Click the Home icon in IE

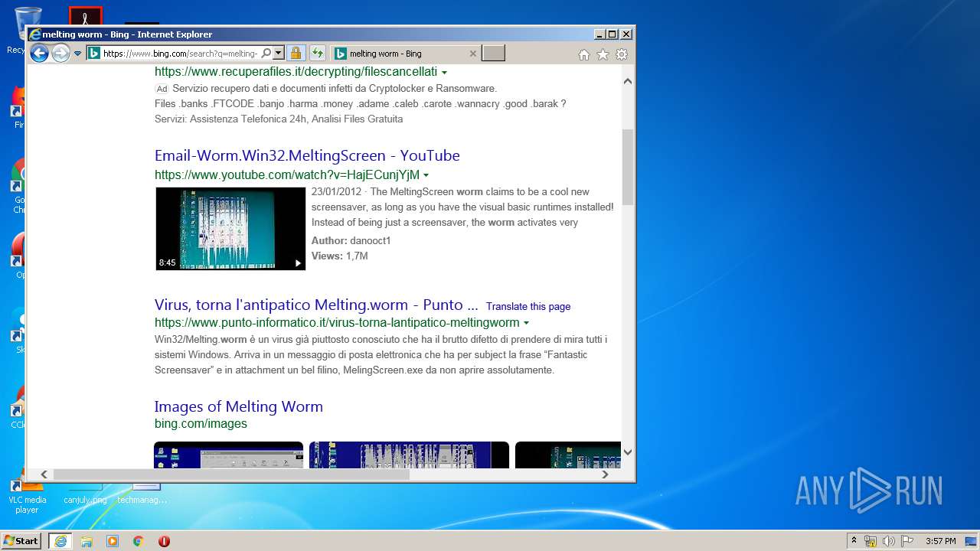584,54
